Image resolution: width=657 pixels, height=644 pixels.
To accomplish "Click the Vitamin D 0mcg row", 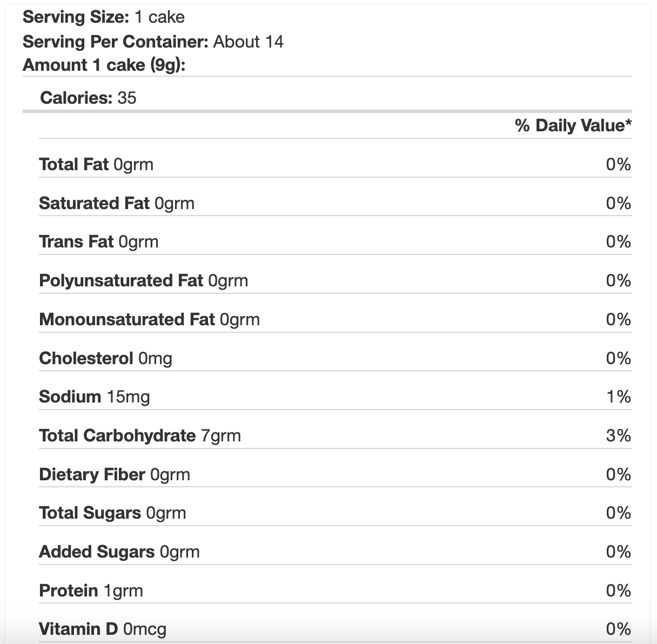I will pyautogui.click(x=335, y=629).
